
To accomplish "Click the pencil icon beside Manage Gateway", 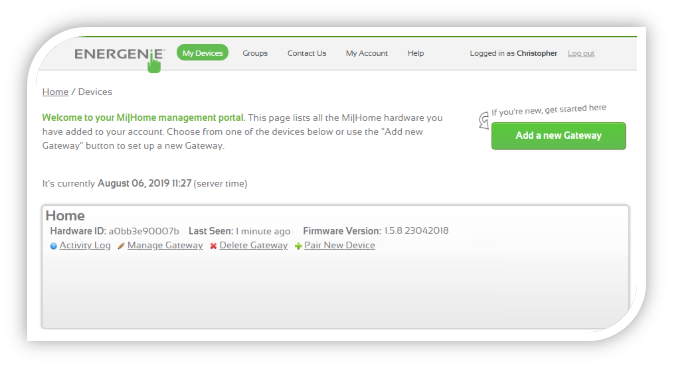I will tap(121, 246).
